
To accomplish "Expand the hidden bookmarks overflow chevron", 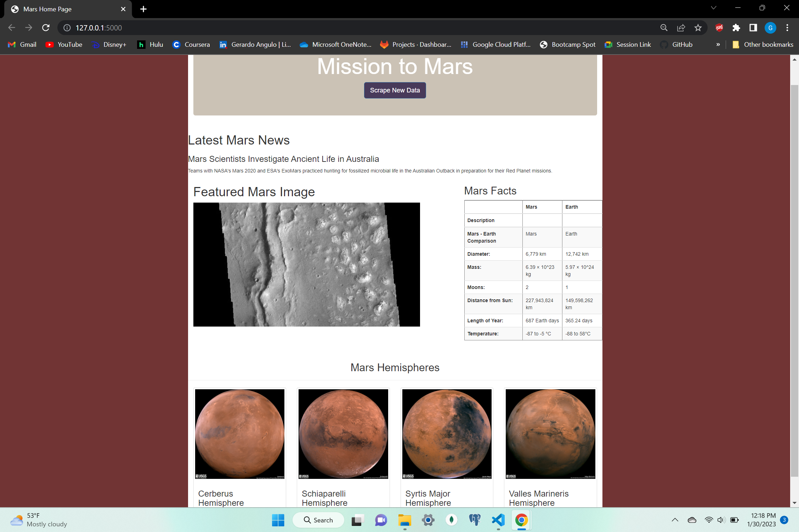I will coord(718,44).
